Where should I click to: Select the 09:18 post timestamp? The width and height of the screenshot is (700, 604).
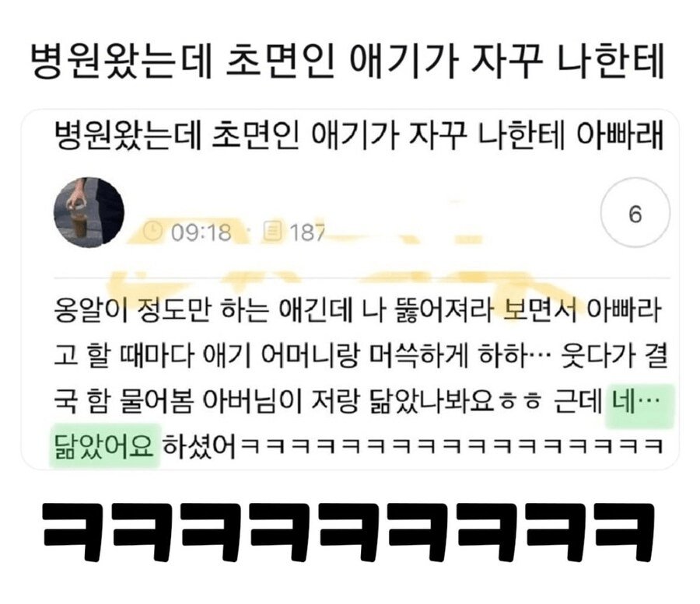(201, 232)
